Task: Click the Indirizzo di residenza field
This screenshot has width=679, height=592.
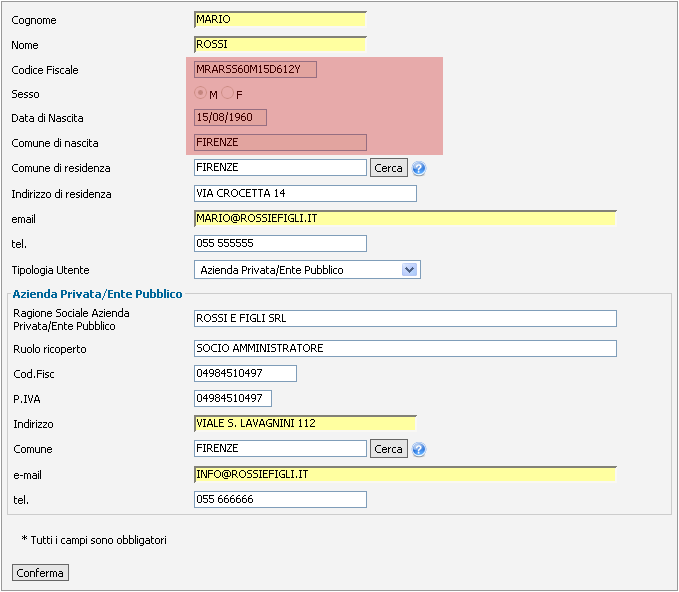Action: click(305, 194)
